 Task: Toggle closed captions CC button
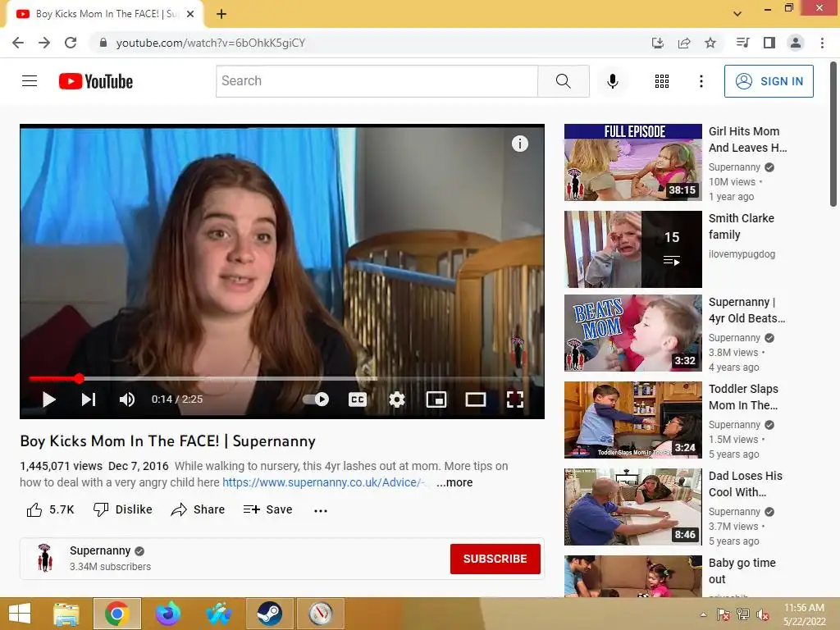coord(358,399)
